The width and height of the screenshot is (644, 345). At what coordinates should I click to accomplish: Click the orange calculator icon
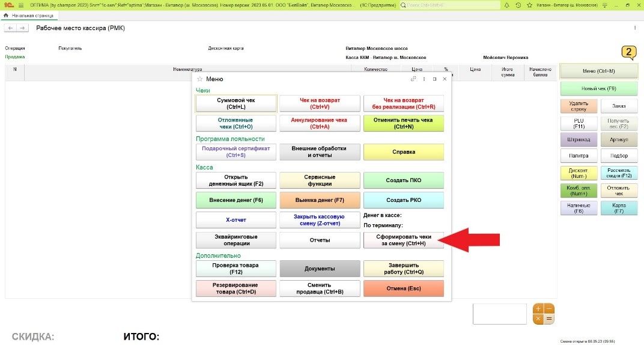543,314
